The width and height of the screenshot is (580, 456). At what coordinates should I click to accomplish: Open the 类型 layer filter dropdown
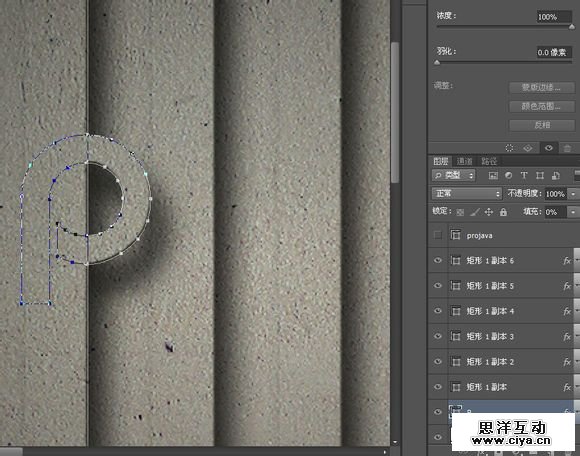click(453, 175)
